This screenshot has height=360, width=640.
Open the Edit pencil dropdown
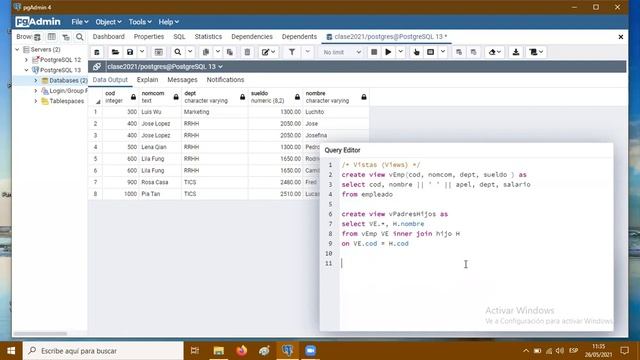(x=268, y=52)
